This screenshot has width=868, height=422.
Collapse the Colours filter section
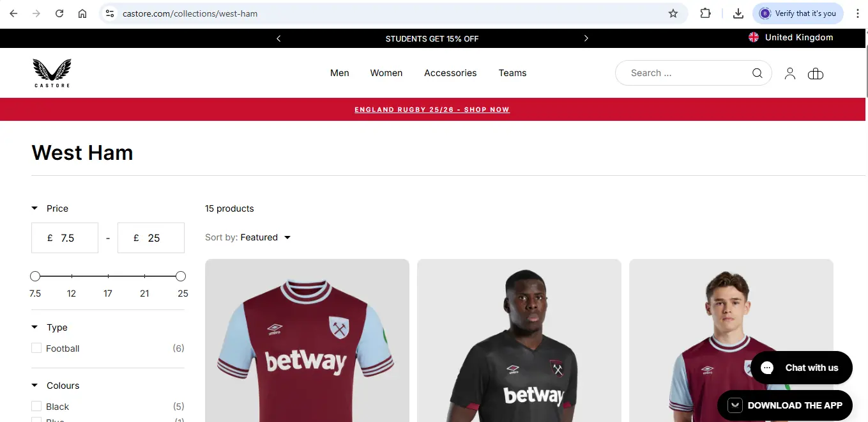[34, 386]
